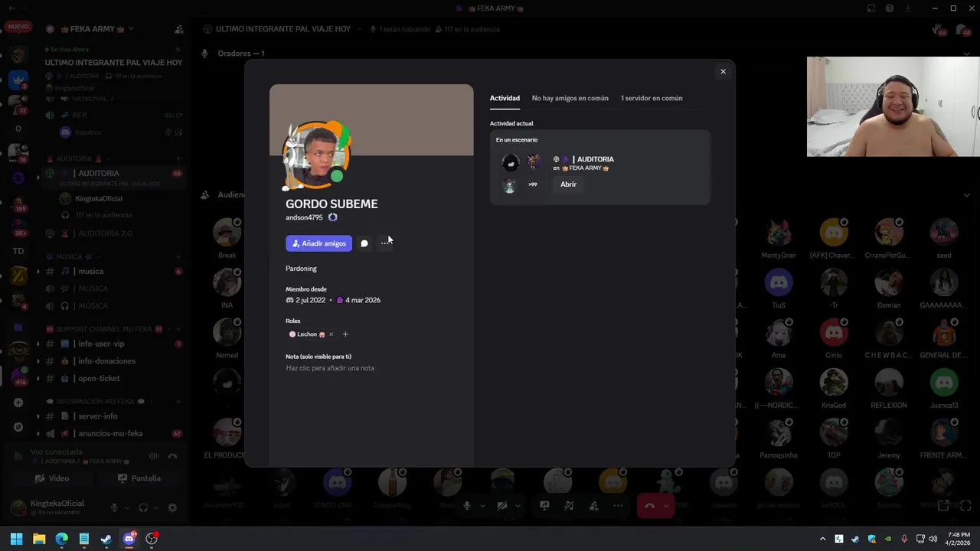
Task: Open output device dropdown beside headphones
Action: (156, 507)
